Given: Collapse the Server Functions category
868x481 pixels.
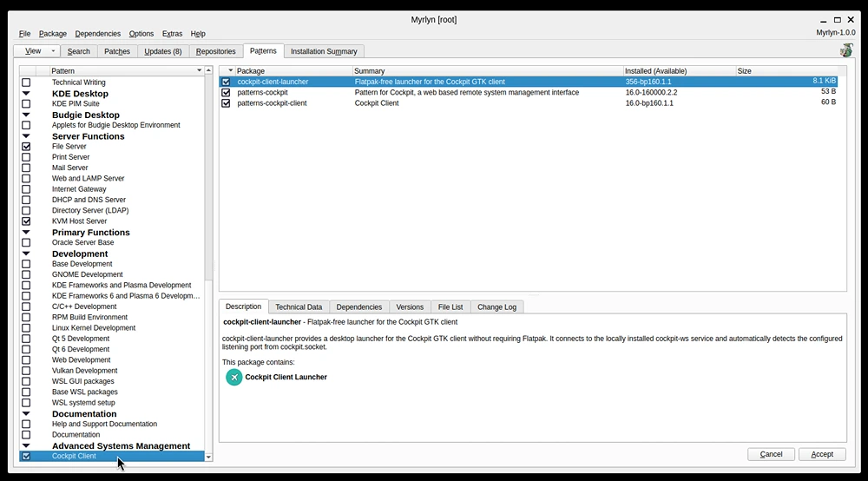Looking at the screenshot, I should 26,136.
